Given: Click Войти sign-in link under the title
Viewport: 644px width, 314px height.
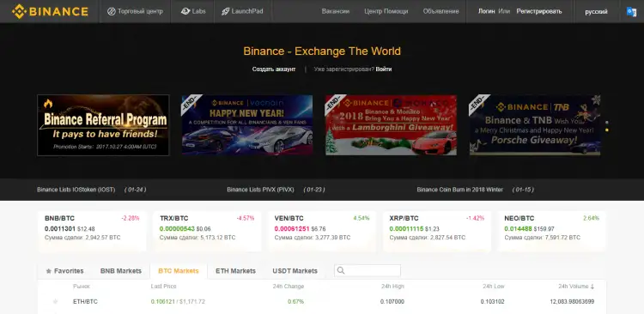Looking at the screenshot, I should pyautogui.click(x=384, y=69).
